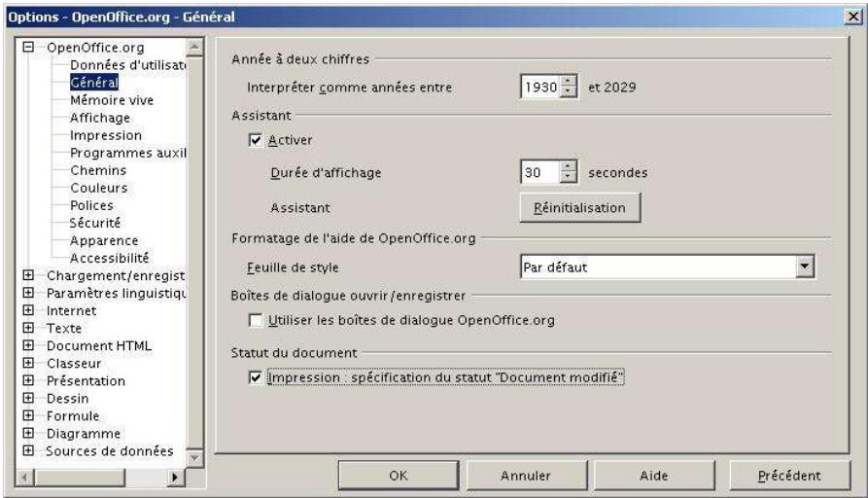Increase the two-digit year start value
868x498 pixels.
[x=569, y=81]
